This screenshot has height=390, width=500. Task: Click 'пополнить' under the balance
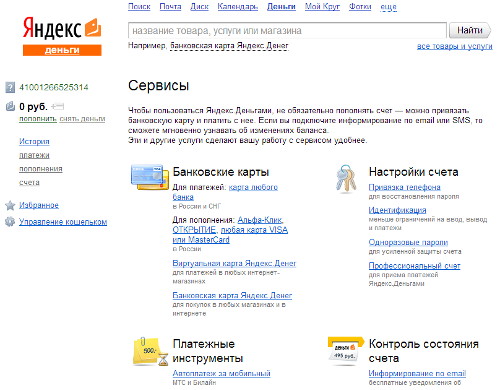pos(38,119)
